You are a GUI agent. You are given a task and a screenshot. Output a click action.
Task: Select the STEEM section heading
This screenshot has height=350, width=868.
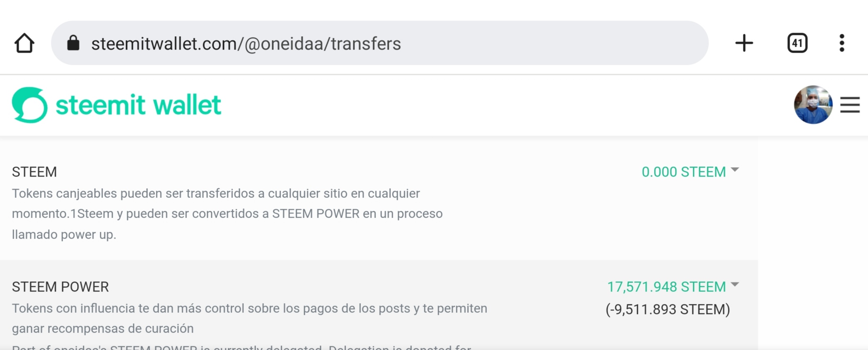coord(34,172)
